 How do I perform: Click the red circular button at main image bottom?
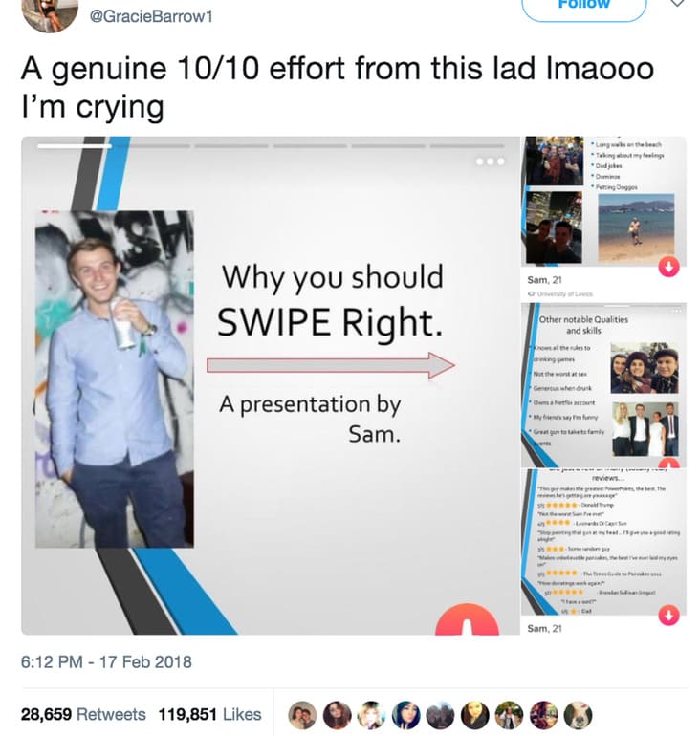[x=467, y=619]
